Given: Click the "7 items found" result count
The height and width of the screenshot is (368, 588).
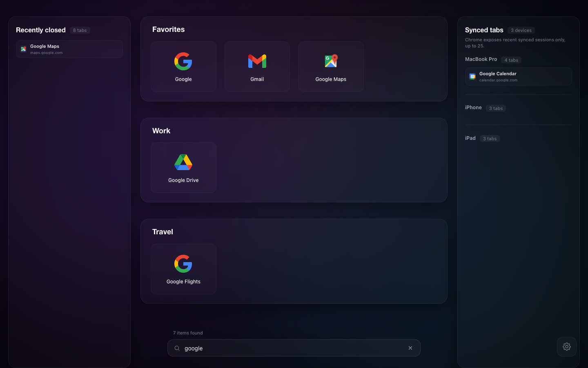Looking at the screenshot, I should pyautogui.click(x=188, y=333).
